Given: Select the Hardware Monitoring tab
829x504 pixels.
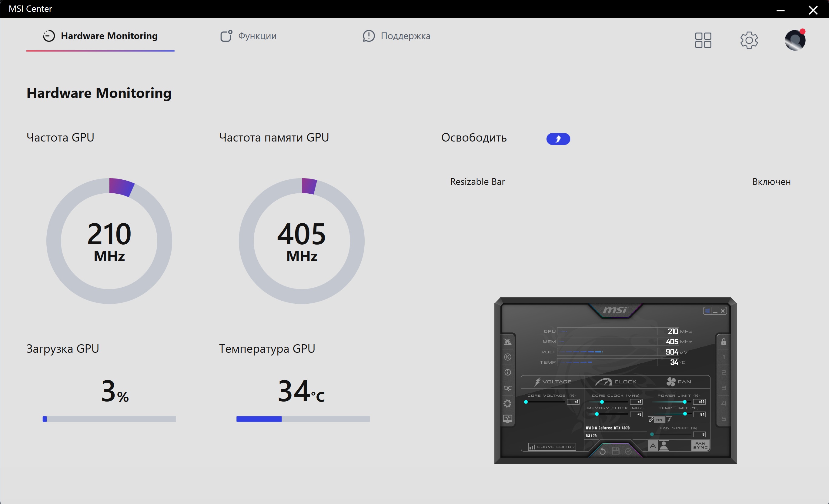Looking at the screenshot, I should 100,36.
